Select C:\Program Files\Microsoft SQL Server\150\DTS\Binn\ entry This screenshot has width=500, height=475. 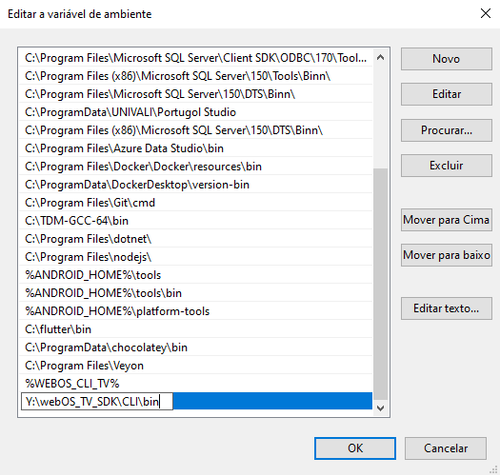[x=196, y=94]
